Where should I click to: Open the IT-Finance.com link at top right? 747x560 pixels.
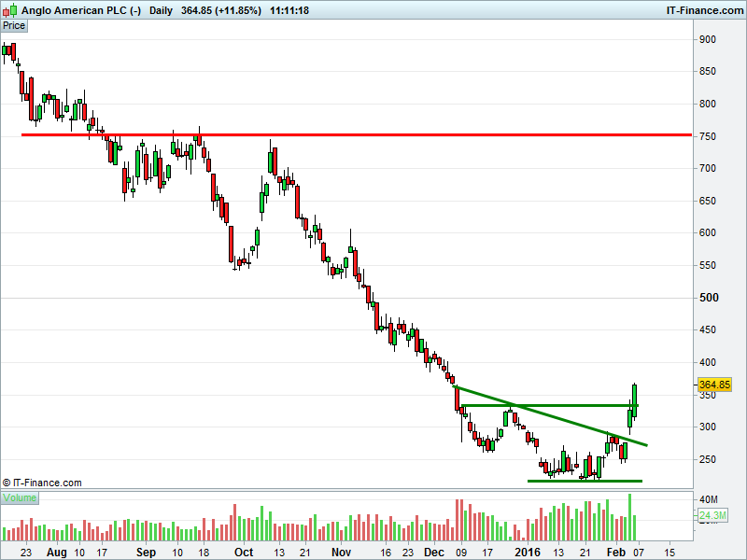pos(703,10)
